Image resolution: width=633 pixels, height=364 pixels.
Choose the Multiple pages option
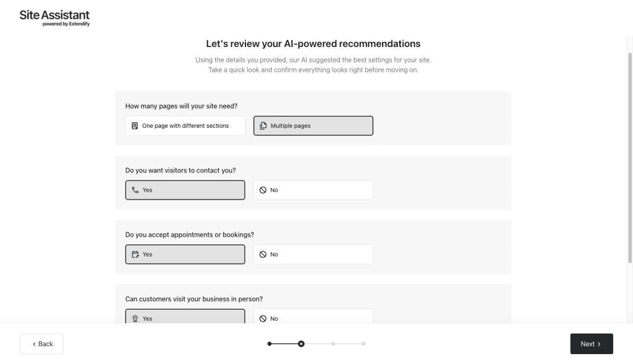point(313,126)
